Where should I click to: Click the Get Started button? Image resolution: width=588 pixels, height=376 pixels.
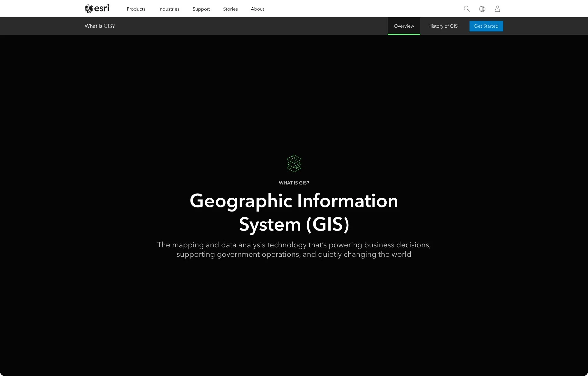[486, 26]
